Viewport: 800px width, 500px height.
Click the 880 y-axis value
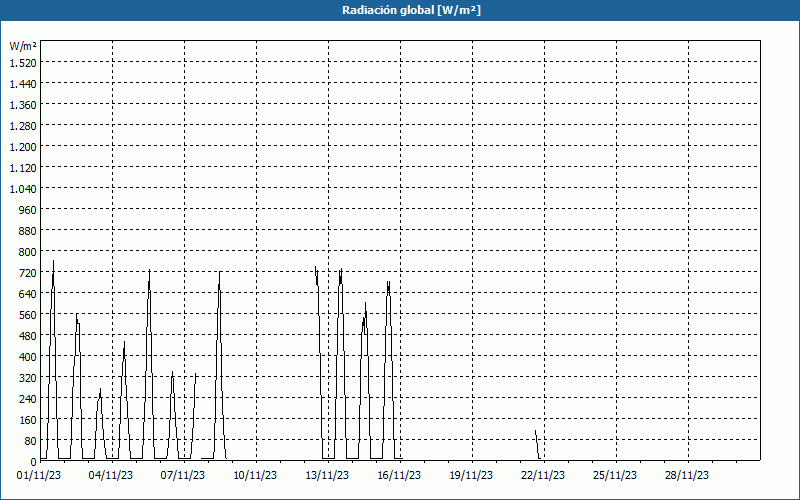[28, 231]
